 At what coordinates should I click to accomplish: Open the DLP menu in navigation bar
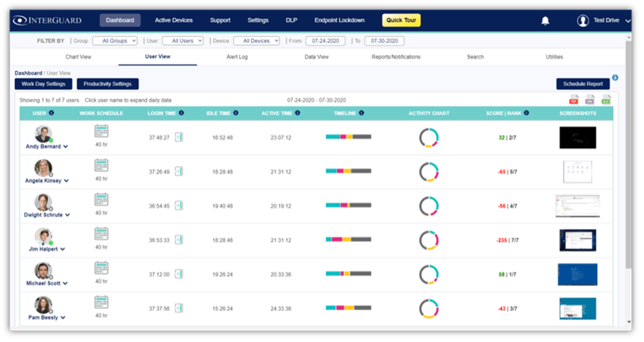coord(291,20)
